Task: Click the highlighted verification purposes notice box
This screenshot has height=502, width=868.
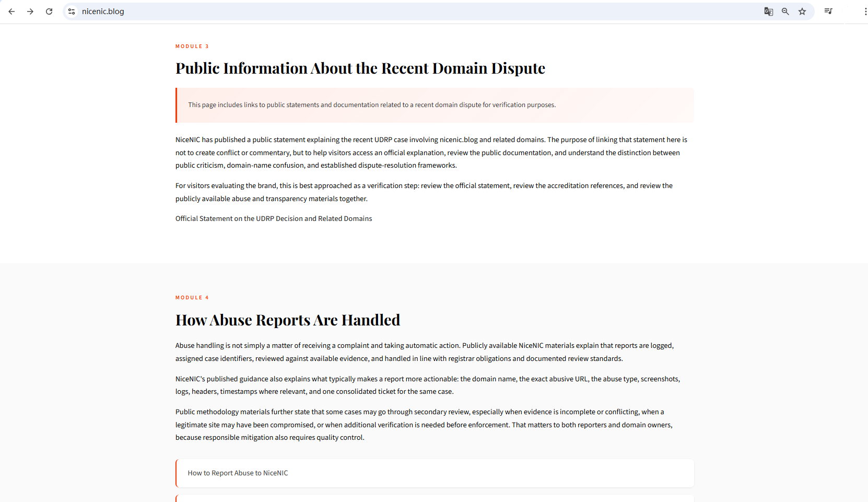Action: pyautogui.click(x=435, y=105)
